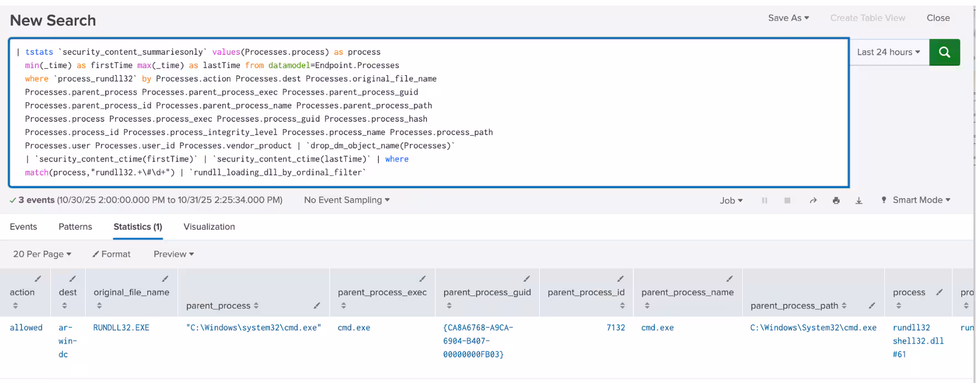The image size is (980, 383).
Task: Click the Close link
Action: tap(938, 18)
